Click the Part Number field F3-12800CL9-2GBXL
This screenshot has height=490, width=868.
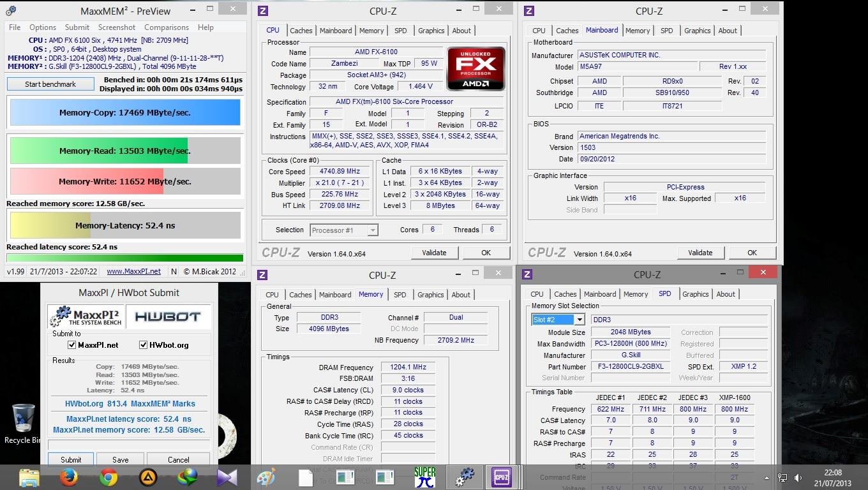[x=631, y=367]
